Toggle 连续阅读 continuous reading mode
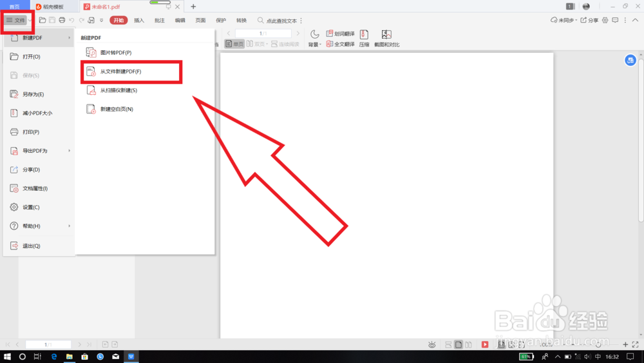The height and width of the screenshot is (363, 644). pos(285,44)
